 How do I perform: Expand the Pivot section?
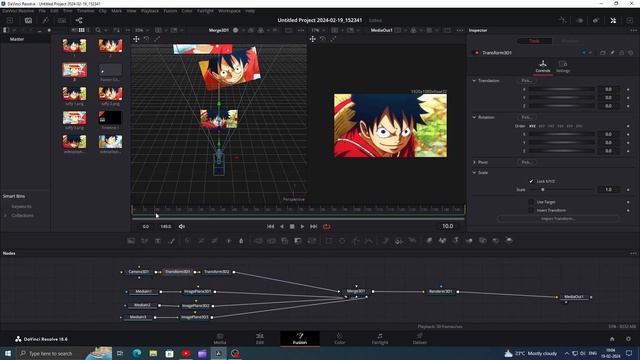click(x=474, y=162)
